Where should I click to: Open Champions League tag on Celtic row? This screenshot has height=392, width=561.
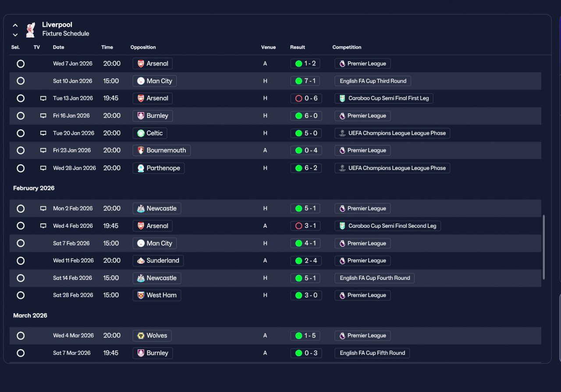392,133
